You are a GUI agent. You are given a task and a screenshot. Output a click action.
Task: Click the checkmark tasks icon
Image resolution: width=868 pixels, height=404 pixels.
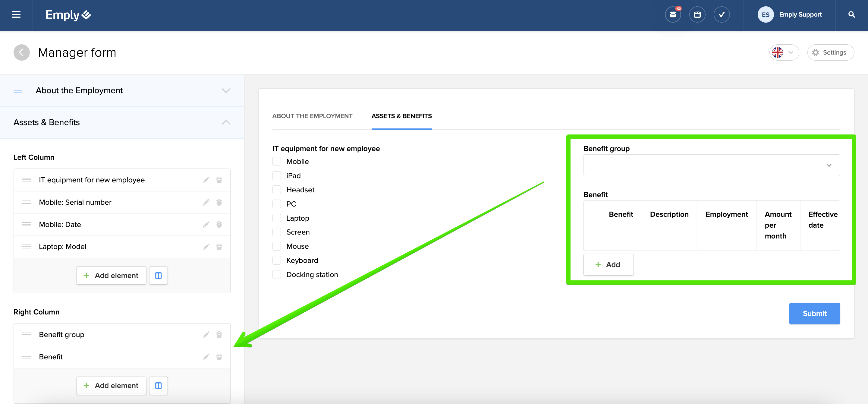(722, 15)
